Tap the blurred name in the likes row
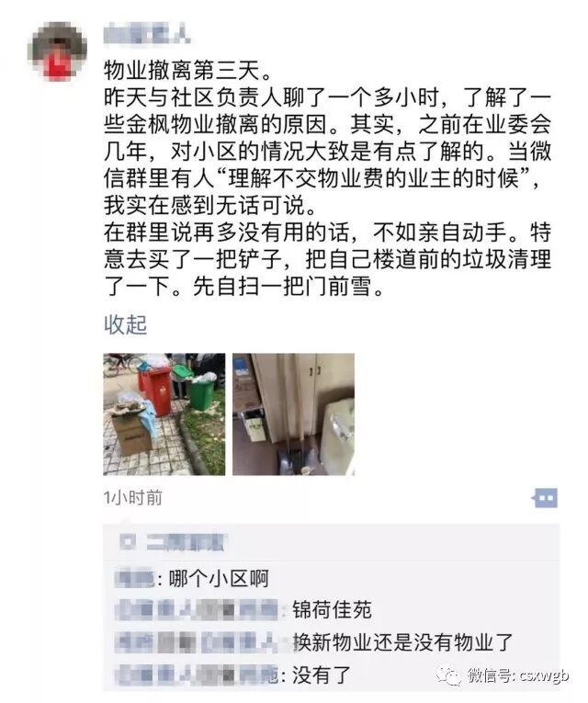The height and width of the screenshot is (703, 588). [x=185, y=542]
